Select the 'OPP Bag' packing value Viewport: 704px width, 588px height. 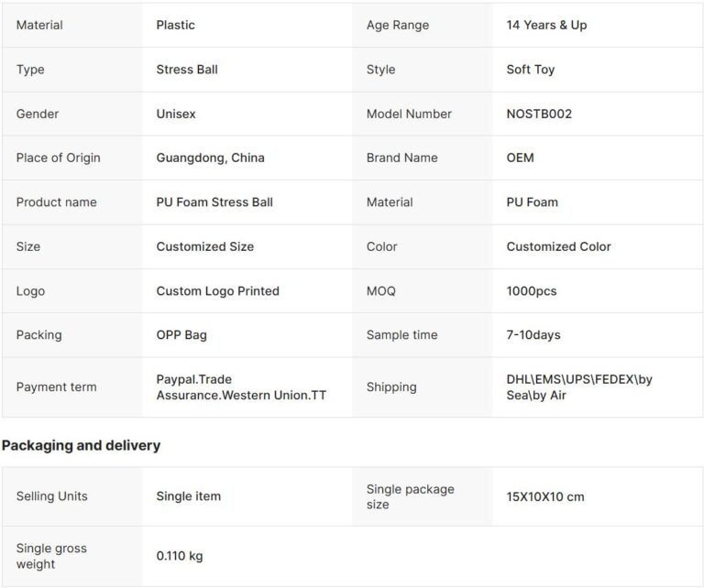click(x=181, y=335)
